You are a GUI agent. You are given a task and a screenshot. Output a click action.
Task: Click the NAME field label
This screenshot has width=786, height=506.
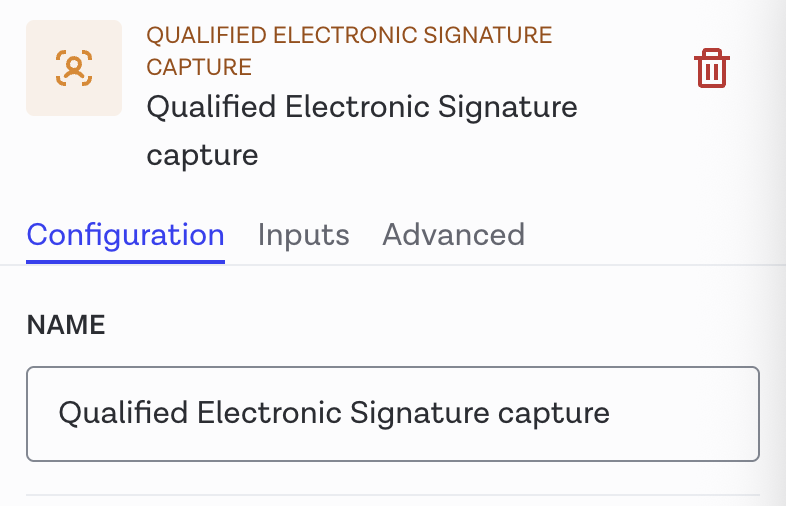click(x=66, y=325)
